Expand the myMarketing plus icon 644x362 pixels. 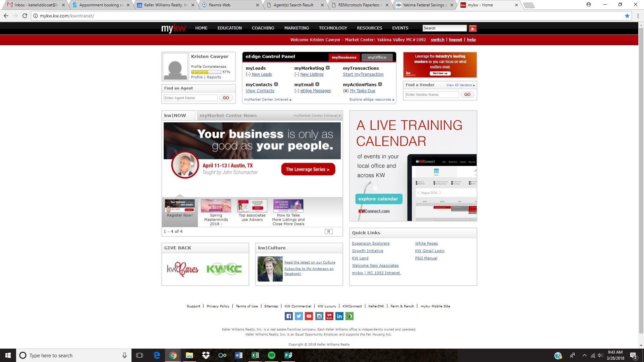pos(328,68)
